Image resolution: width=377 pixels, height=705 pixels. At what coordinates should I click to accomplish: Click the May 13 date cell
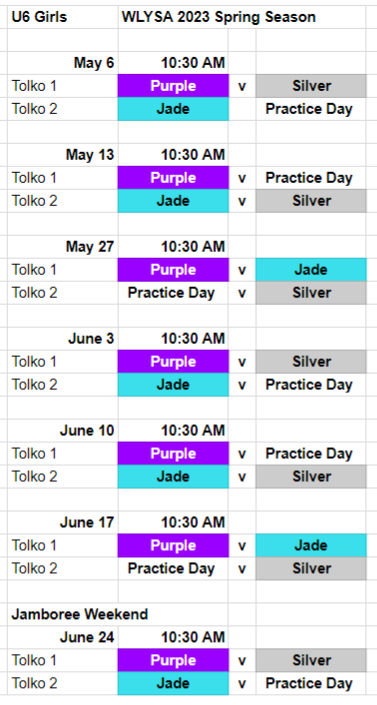click(x=63, y=155)
